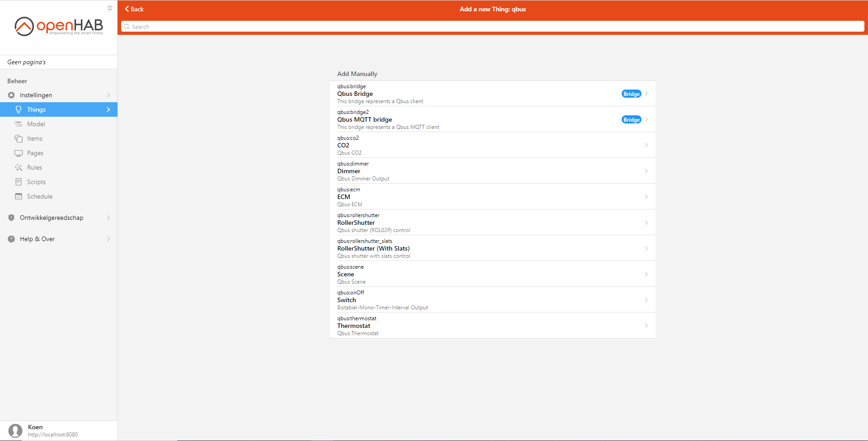Click the qbus:scene identifier text
The width and height of the screenshot is (868, 441).
pos(350,267)
